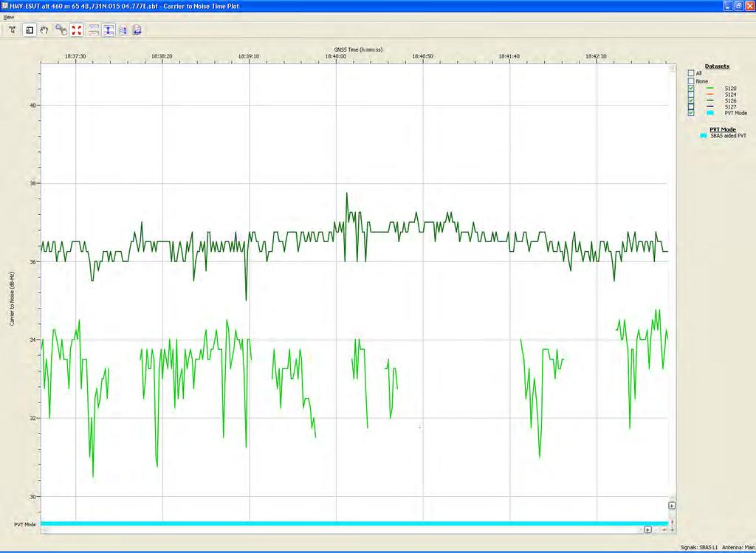Enable the S127 dataset checkbox
Image resolution: width=756 pixels, height=553 pixels.
691,106
